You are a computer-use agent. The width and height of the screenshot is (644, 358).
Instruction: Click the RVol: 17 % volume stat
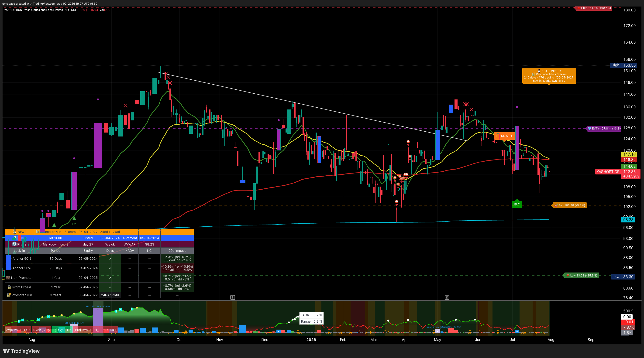pyautogui.click(x=41, y=330)
